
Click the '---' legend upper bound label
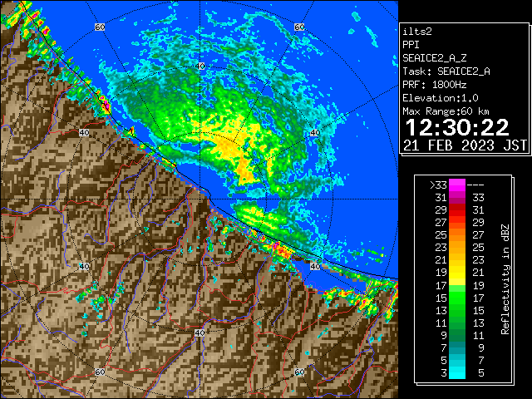475,185
